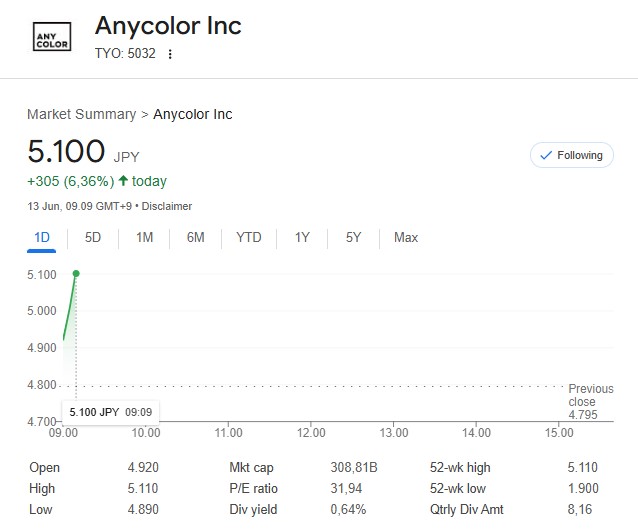638x531 pixels.
Task: Switch to the 5D chart tab
Action: 93,237
